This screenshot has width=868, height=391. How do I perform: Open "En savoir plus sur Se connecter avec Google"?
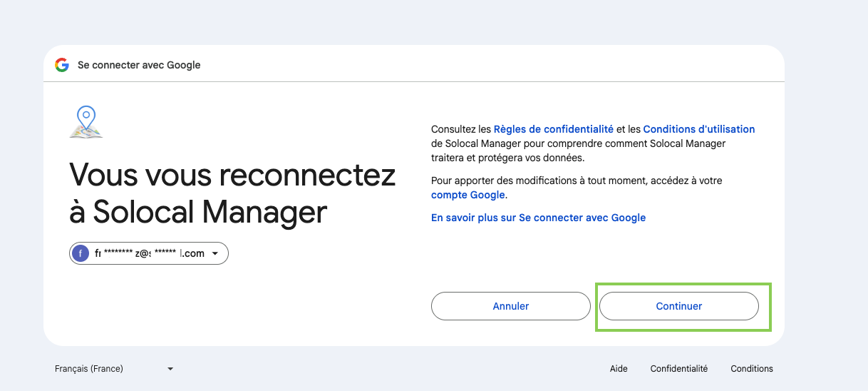[x=538, y=218]
